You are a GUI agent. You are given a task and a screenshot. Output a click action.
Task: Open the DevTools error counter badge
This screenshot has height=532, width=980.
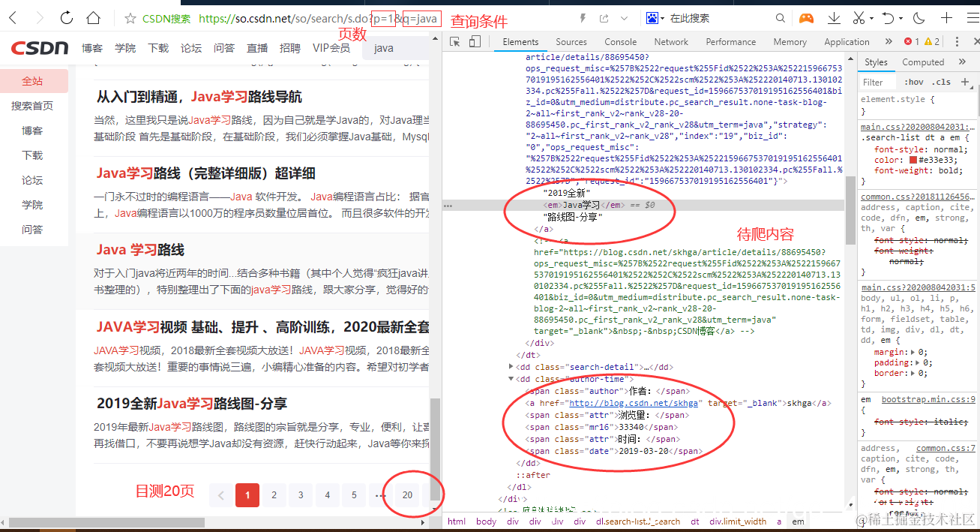(909, 42)
